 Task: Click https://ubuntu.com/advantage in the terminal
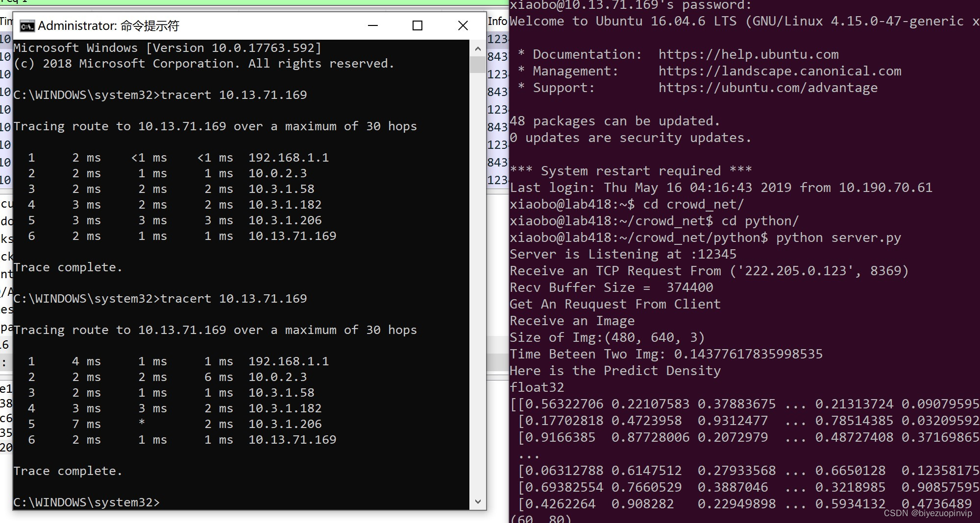[x=768, y=88]
